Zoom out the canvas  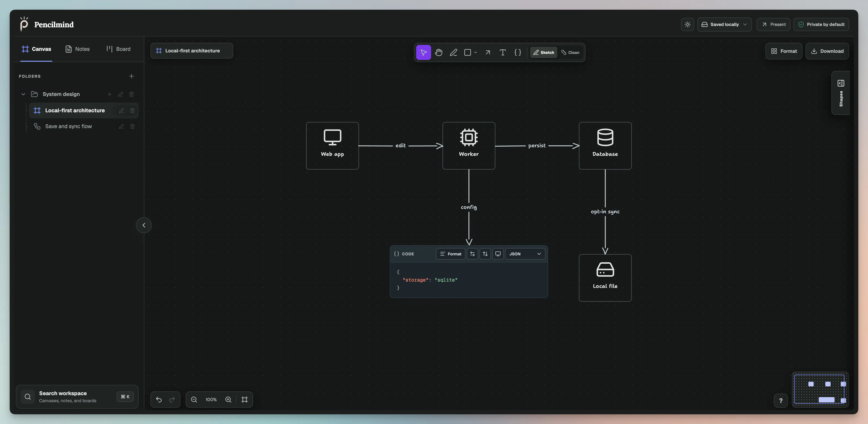coord(194,399)
